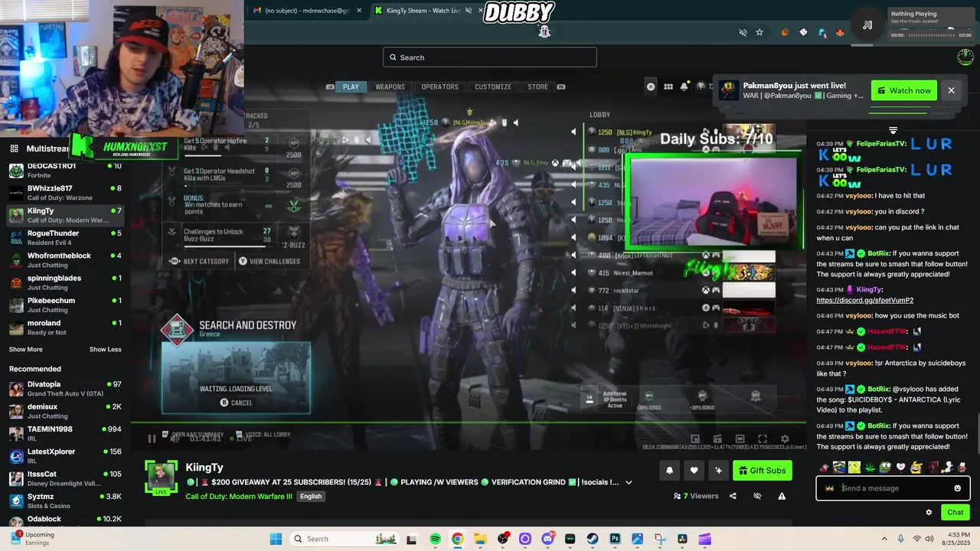This screenshot has height=551, width=980.
Task: Follow KiingTy with the heart button
Action: 694,471
